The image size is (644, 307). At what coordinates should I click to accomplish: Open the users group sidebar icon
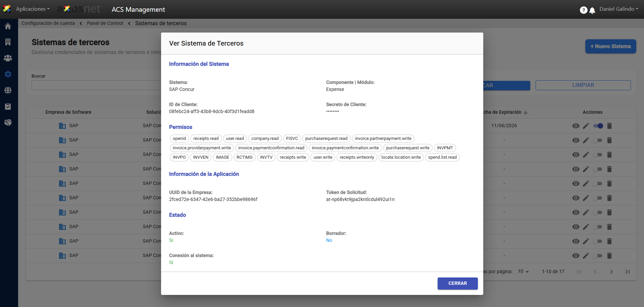point(8,58)
